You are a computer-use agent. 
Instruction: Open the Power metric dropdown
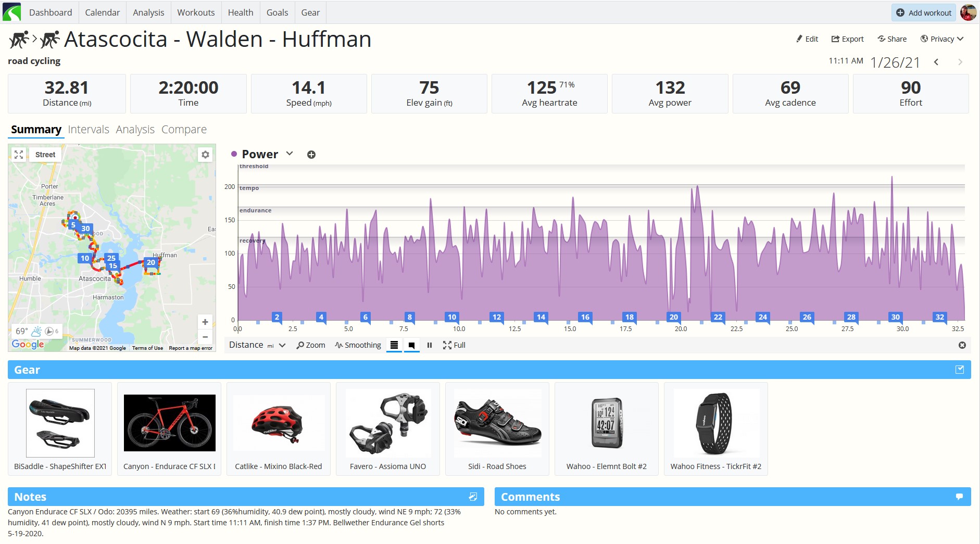tap(290, 154)
